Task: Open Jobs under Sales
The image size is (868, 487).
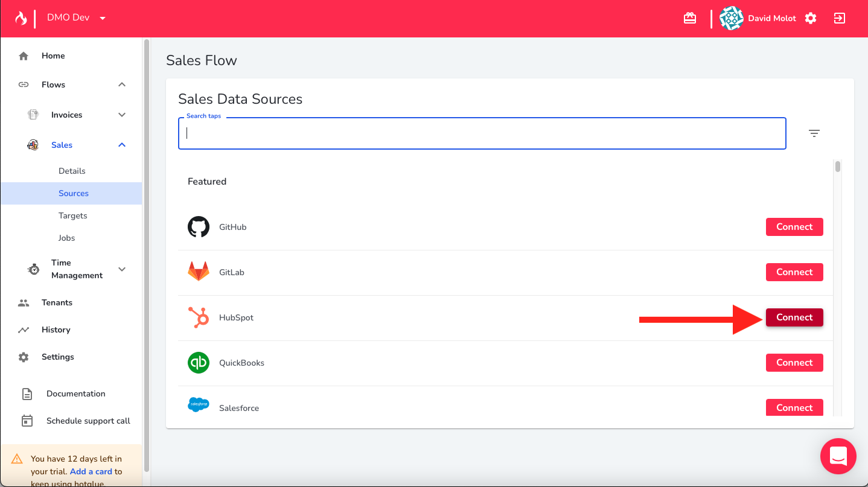Action: pos(66,238)
